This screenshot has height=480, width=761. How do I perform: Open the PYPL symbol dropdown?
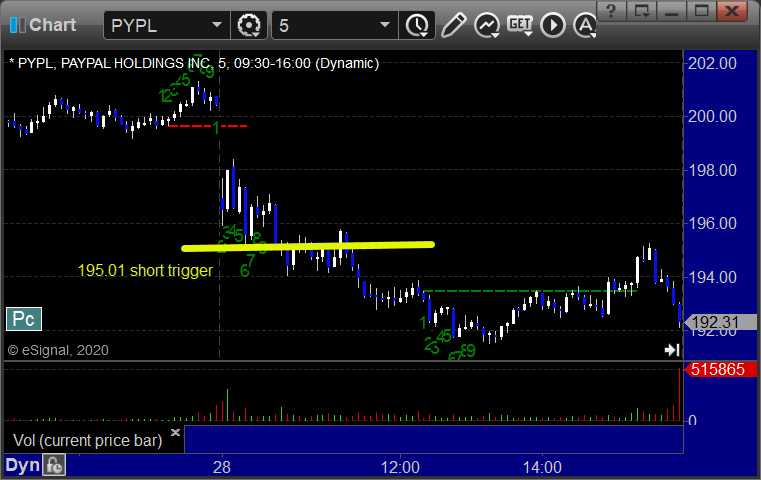pos(216,25)
